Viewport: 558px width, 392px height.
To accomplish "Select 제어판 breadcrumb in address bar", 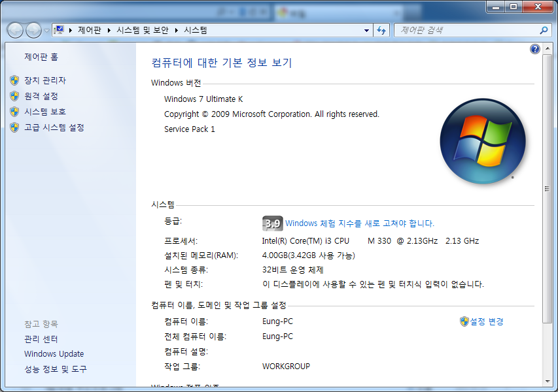I will coord(90,30).
